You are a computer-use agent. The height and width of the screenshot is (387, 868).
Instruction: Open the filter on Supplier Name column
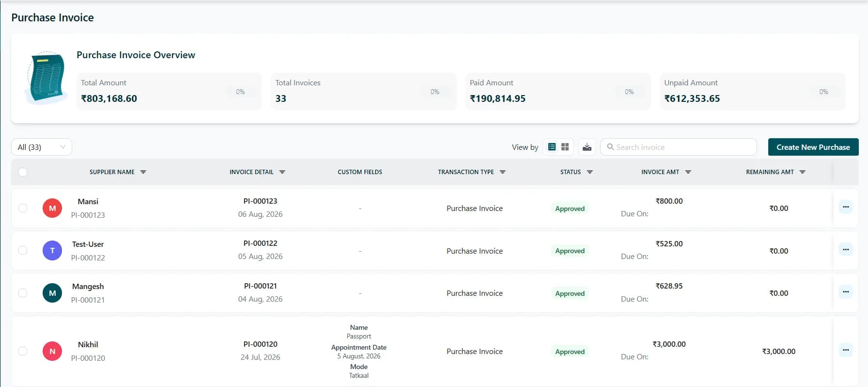coord(143,172)
